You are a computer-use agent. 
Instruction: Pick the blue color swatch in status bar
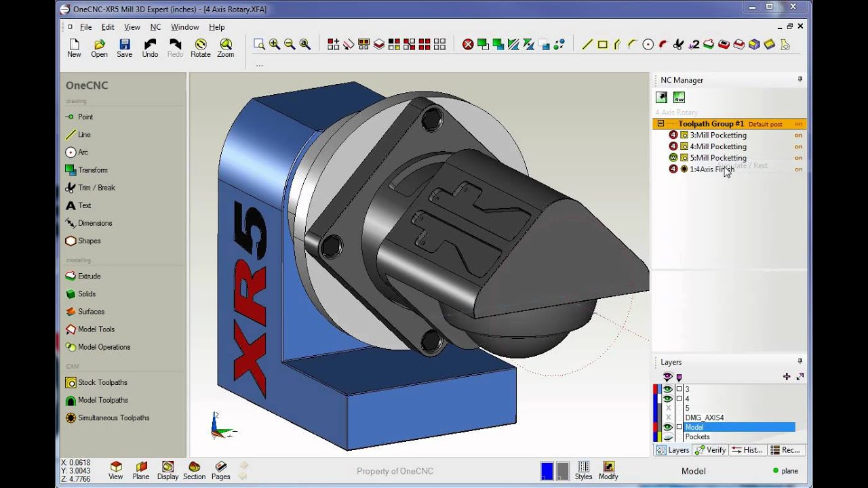coord(547,471)
